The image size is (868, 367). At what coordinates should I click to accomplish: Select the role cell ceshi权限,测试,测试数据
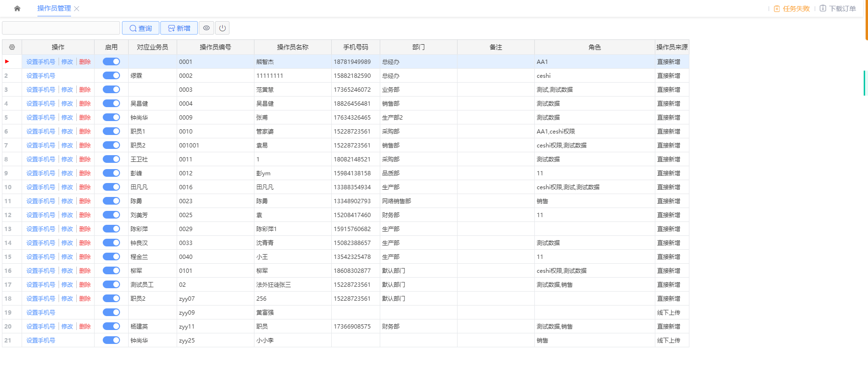595,187
